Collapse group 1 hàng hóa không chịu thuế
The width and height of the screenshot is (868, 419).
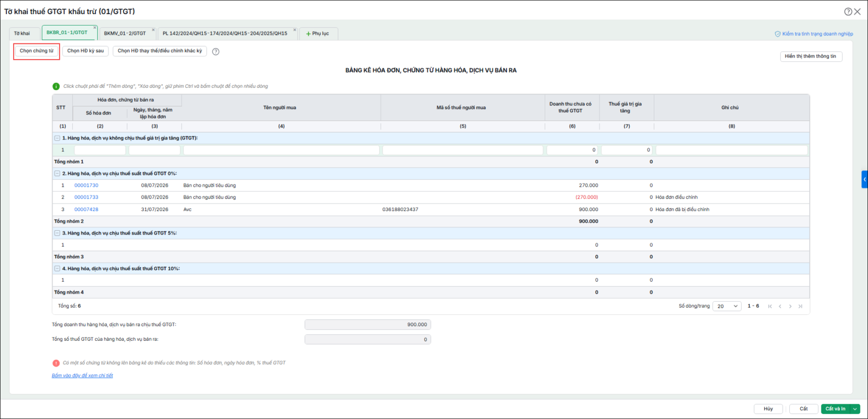[x=57, y=138]
